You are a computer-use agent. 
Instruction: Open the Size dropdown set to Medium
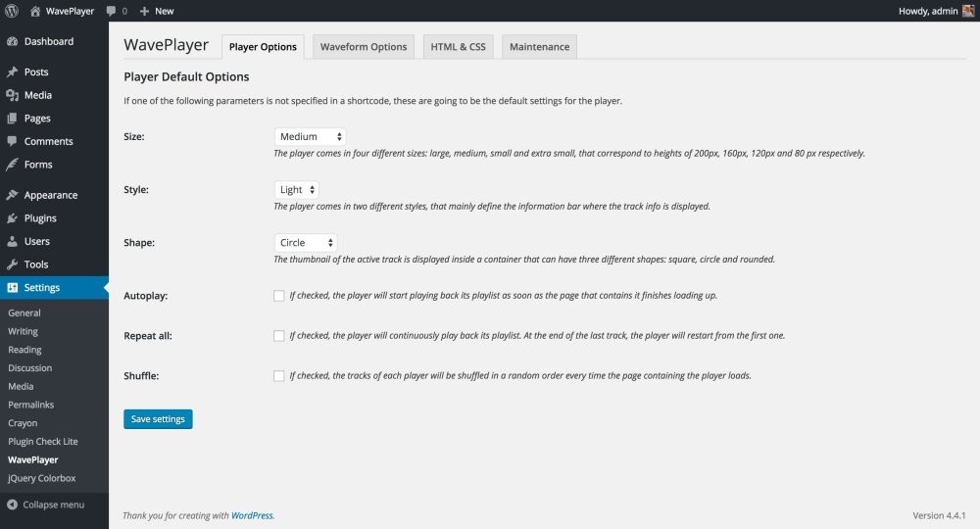tap(310, 137)
